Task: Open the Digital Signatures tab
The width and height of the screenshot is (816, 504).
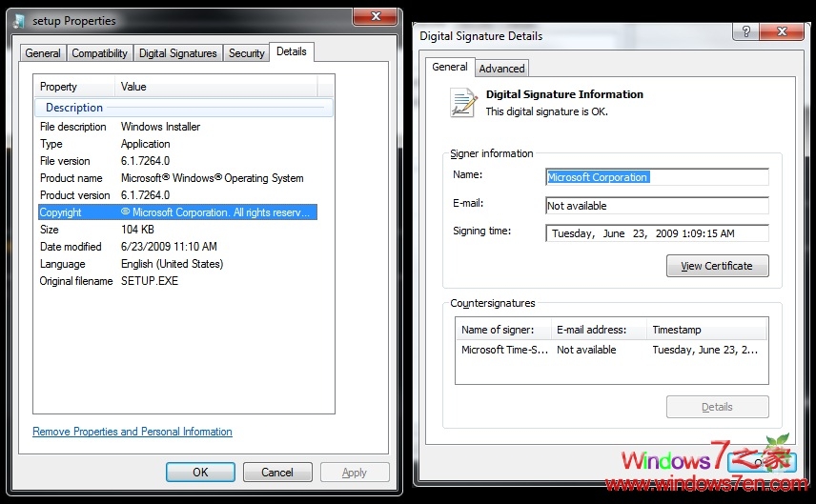Action: coord(178,53)
